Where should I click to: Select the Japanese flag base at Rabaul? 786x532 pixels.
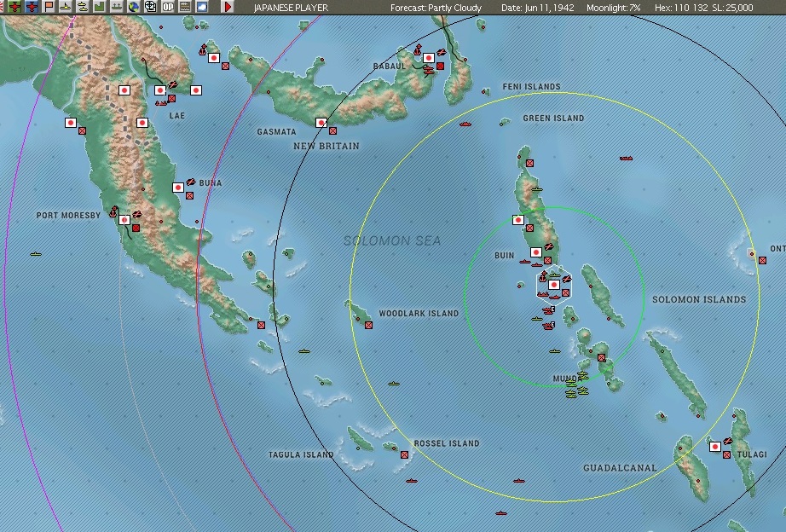click(429, 58)
